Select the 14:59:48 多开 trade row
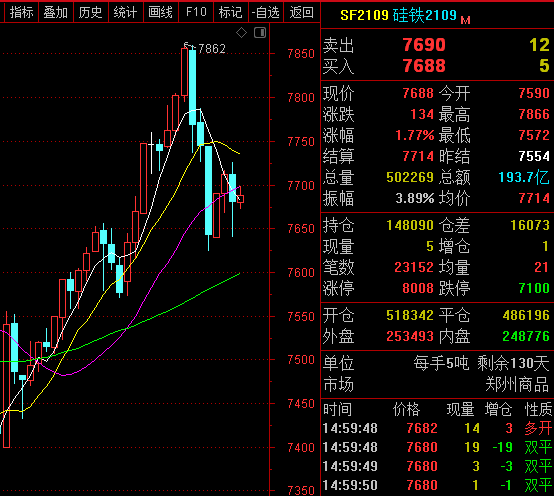Image resolution: width=554 pixels, height=496 pixels. [437, 428]
